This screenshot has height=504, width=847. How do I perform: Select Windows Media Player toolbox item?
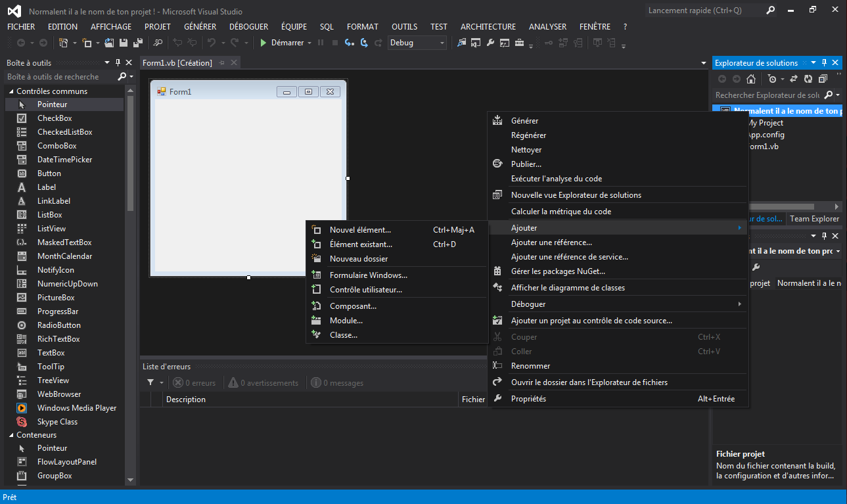pos(64,408)
